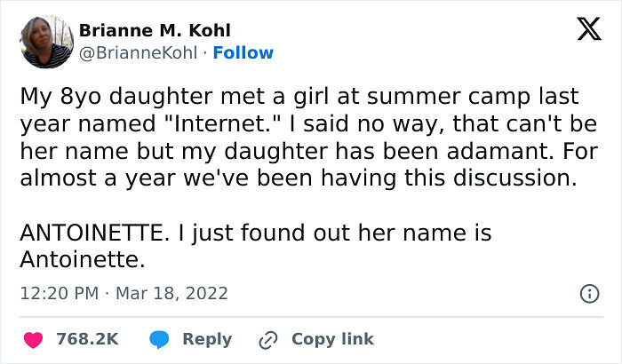Like the tweet with the heart icon

click(x=35, y=339)
